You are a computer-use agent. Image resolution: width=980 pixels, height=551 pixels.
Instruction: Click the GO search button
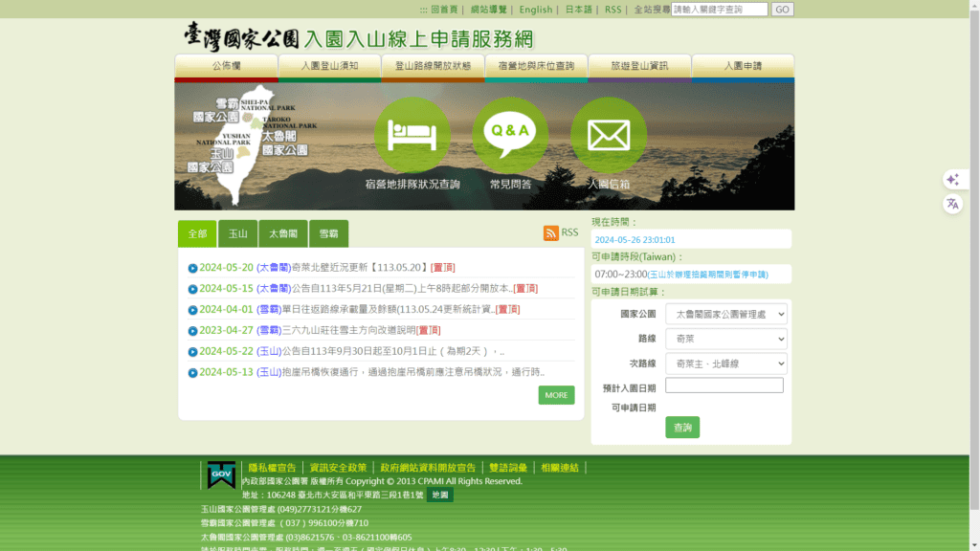[x=782, y=10]
